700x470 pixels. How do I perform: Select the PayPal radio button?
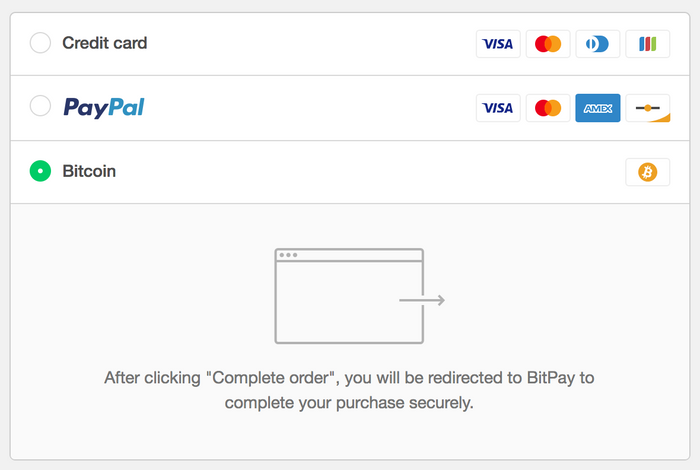click(40, 106)
